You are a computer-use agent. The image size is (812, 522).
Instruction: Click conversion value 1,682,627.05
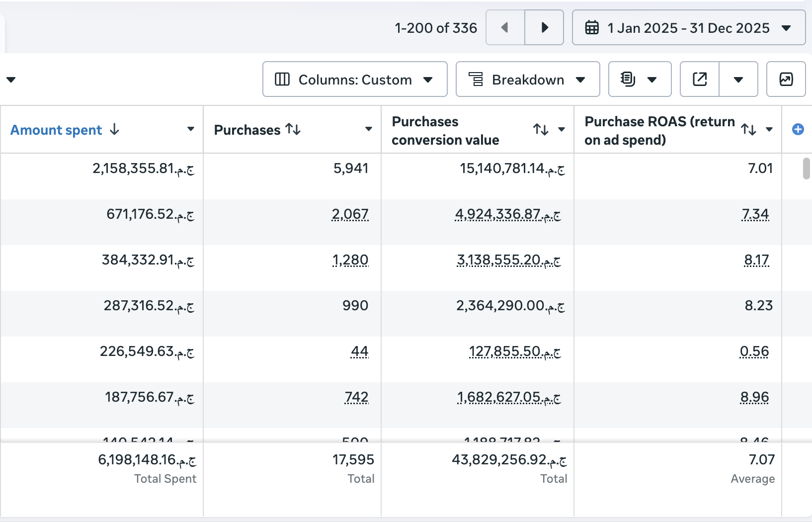coord(509,397)
